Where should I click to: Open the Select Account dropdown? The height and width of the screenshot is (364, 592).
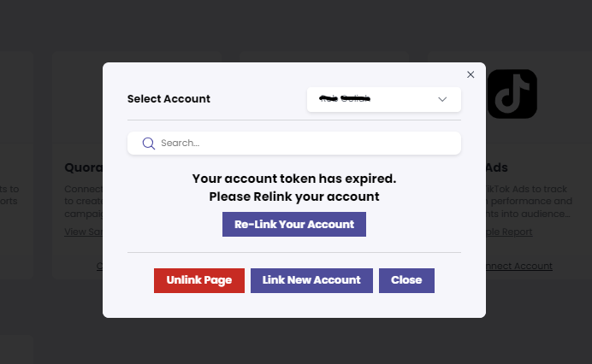point(383,99)
